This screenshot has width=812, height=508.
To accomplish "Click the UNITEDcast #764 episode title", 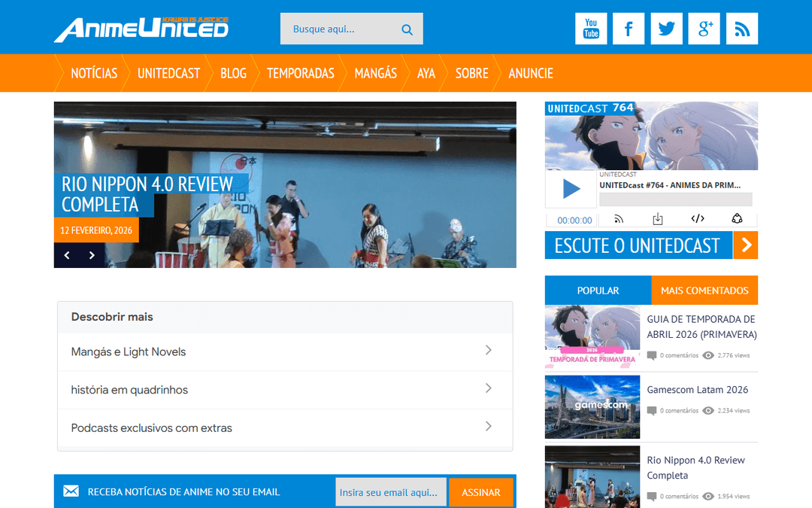I will [670, 185].
